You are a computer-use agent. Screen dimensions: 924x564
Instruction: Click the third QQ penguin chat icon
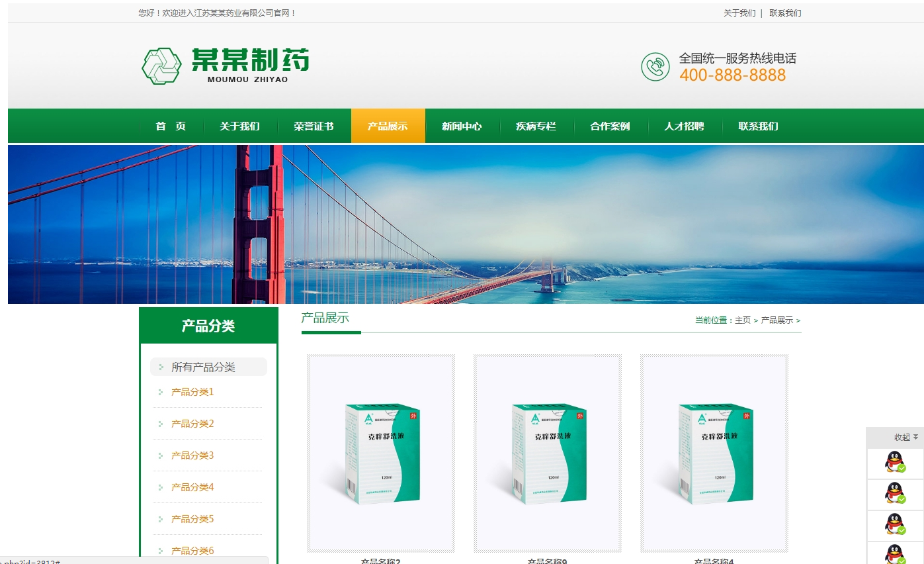coord(895,524)
